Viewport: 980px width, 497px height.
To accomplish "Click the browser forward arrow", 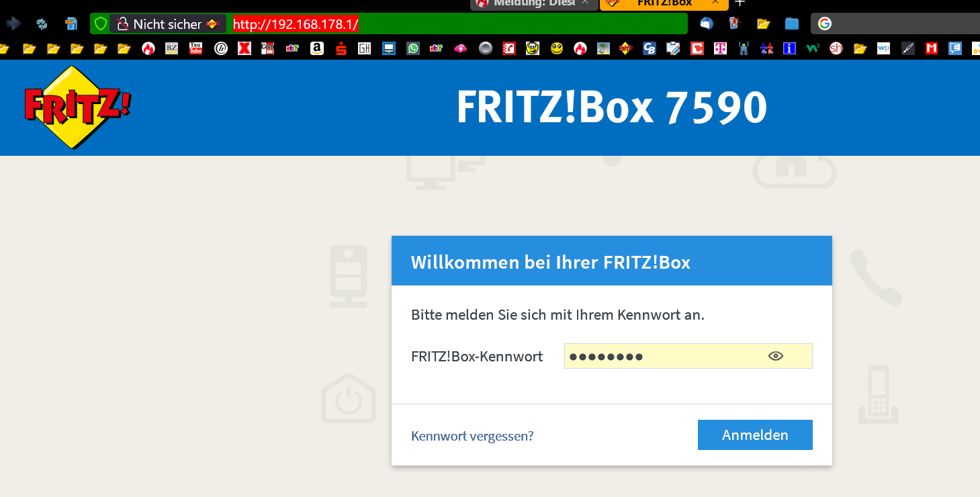I will (x=13, y=24).
